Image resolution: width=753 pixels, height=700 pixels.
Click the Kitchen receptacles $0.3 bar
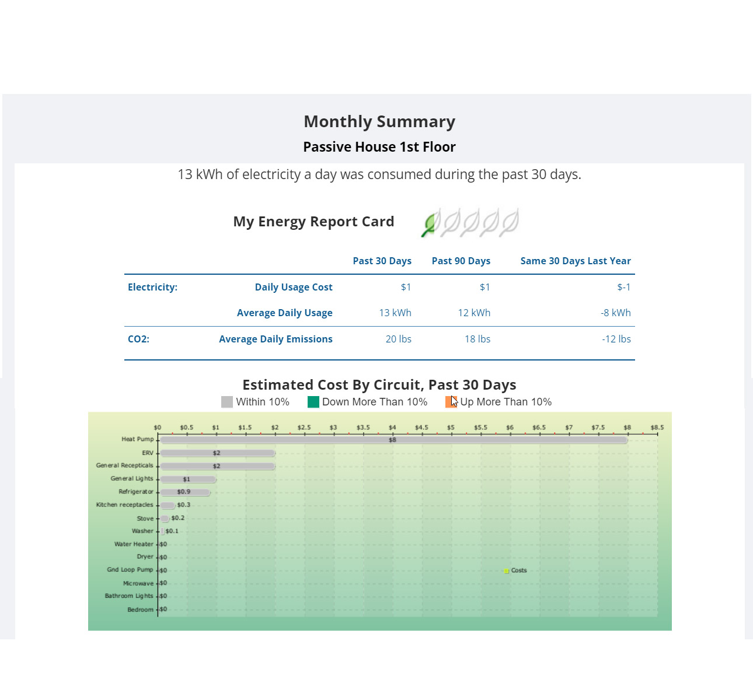(x=168, y=505)
